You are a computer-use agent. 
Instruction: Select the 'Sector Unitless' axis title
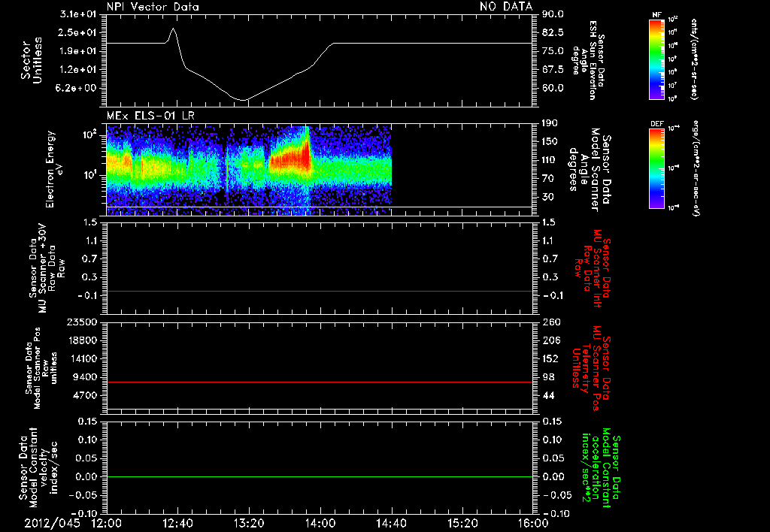32,60
